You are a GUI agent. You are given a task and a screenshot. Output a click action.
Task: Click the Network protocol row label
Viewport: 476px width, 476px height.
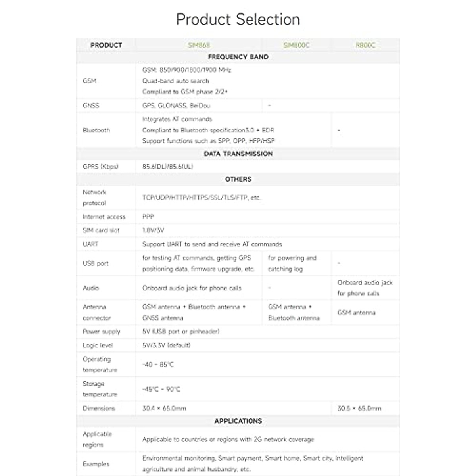tap(94, 198)
